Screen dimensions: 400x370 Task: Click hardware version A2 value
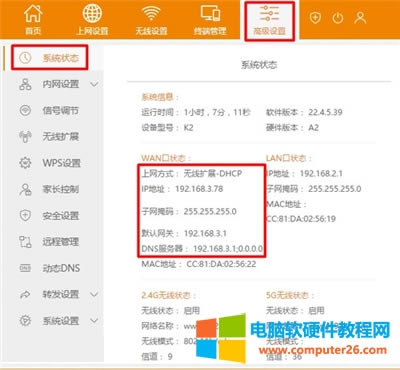click(x=313, y=127)
